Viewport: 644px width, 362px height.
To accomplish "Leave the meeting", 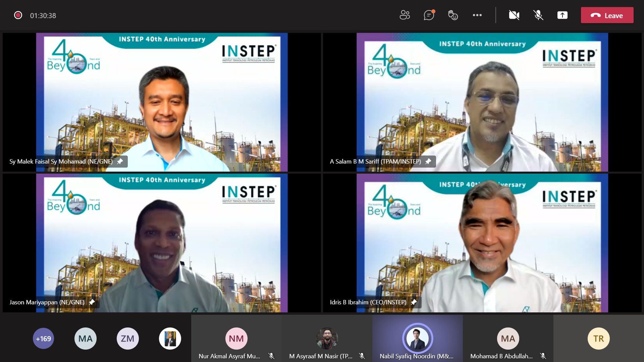I will (607, 15).
